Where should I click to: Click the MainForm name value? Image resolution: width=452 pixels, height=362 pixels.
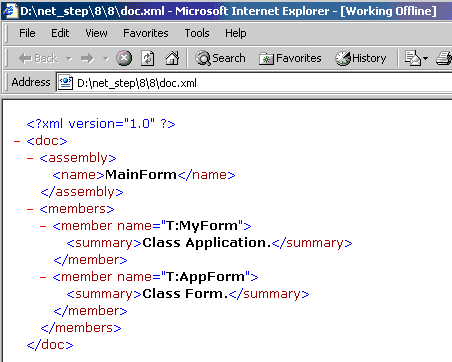tap(141, 175)
